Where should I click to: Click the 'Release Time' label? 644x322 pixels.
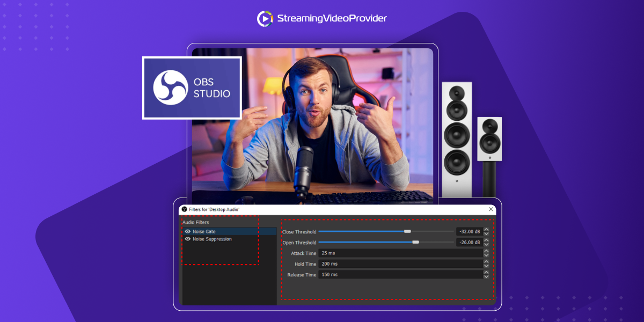click(x=302, y=275)
